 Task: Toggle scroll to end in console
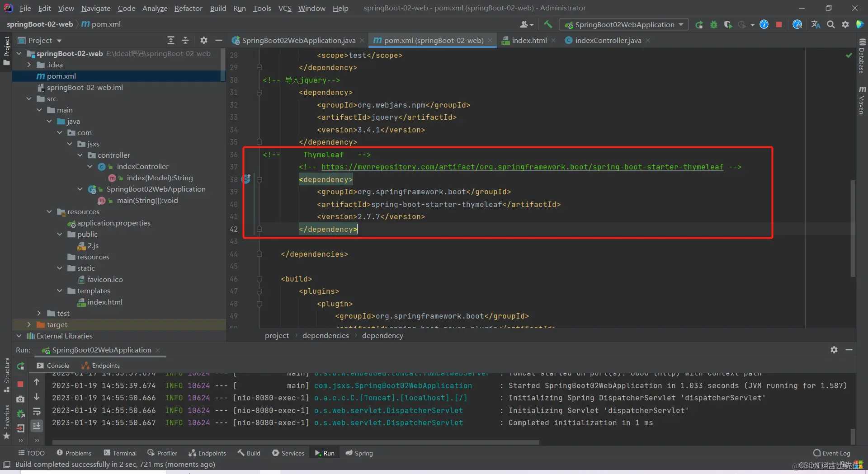(x=37, y=425)
